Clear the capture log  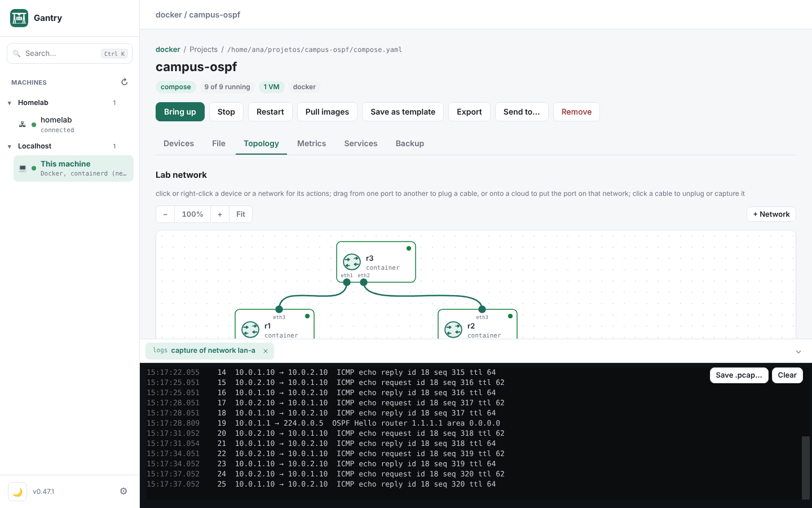pyautogui.click(x=787, y=375)
